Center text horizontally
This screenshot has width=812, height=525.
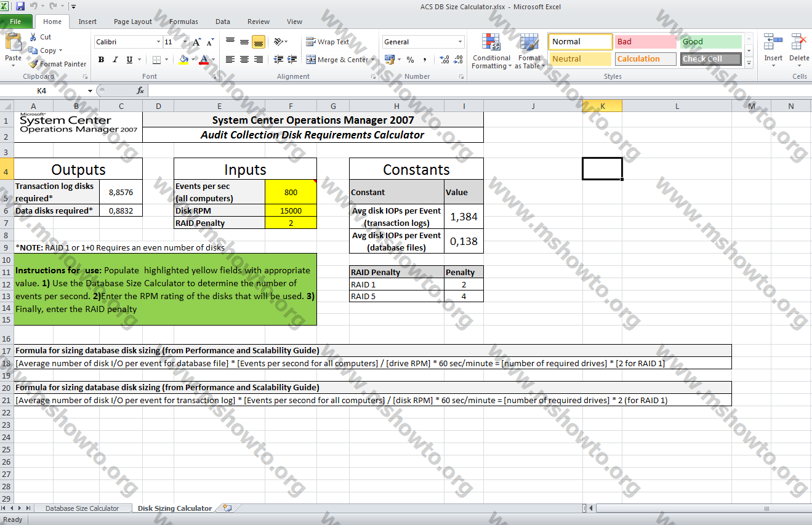[x=244, y=60]
